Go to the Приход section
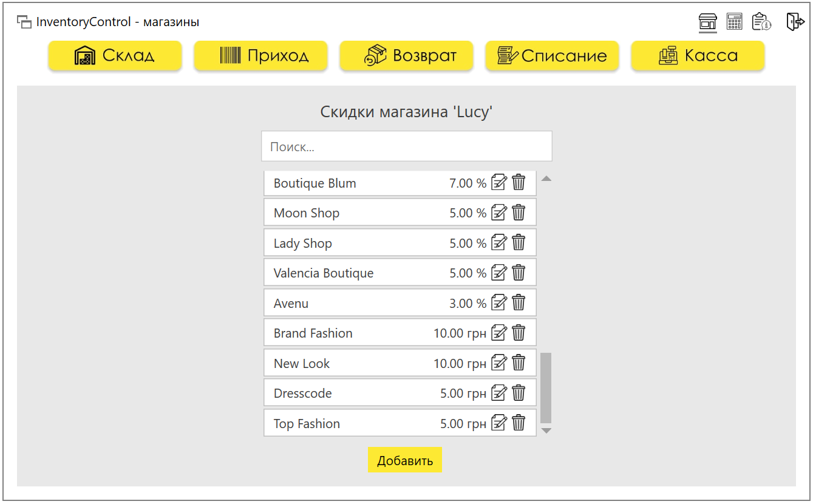 coord(260,55)
